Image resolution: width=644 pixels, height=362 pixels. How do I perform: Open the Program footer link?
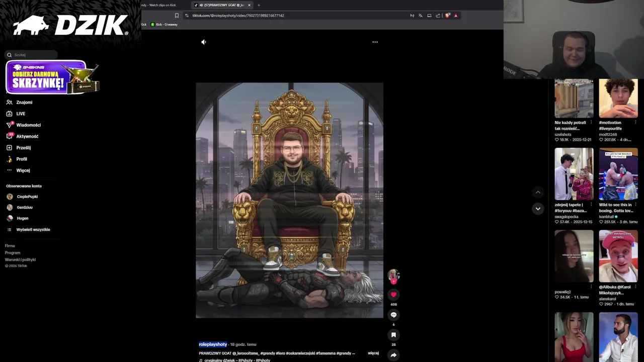click(x=13, y=253)
